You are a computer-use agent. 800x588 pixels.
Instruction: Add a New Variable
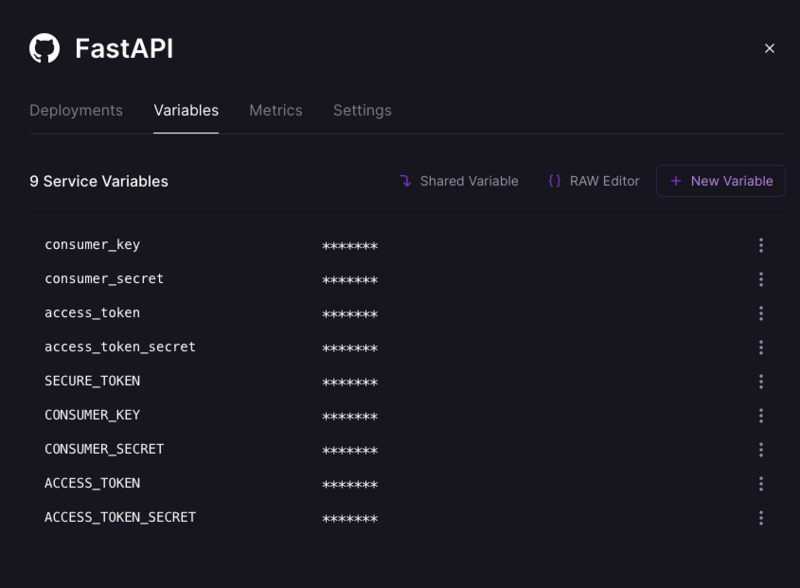pos(721,181)
